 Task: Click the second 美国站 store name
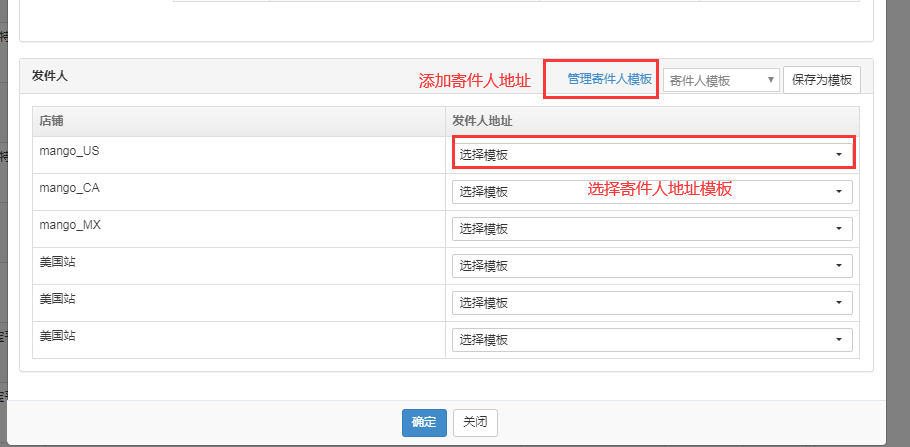57,299
